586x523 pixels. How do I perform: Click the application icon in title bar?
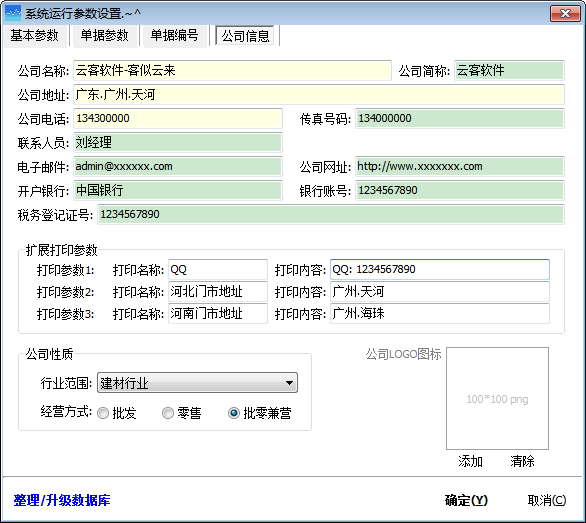tap(13, 13)
